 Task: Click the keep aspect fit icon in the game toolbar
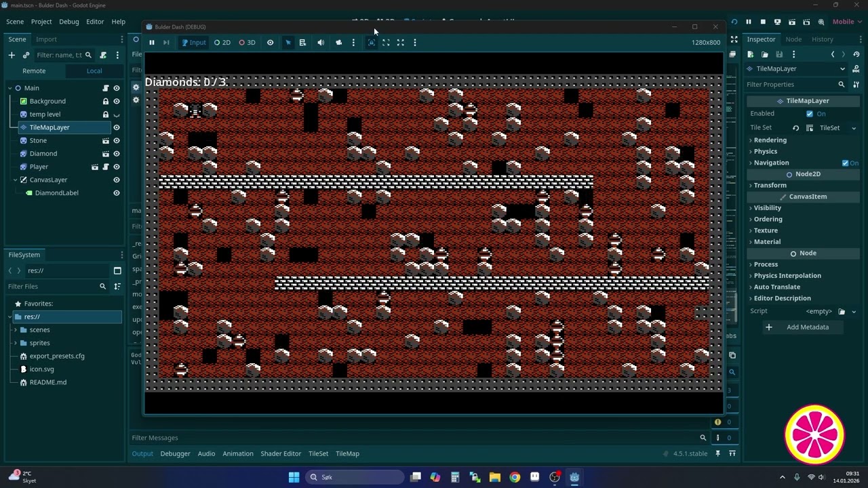386,42
